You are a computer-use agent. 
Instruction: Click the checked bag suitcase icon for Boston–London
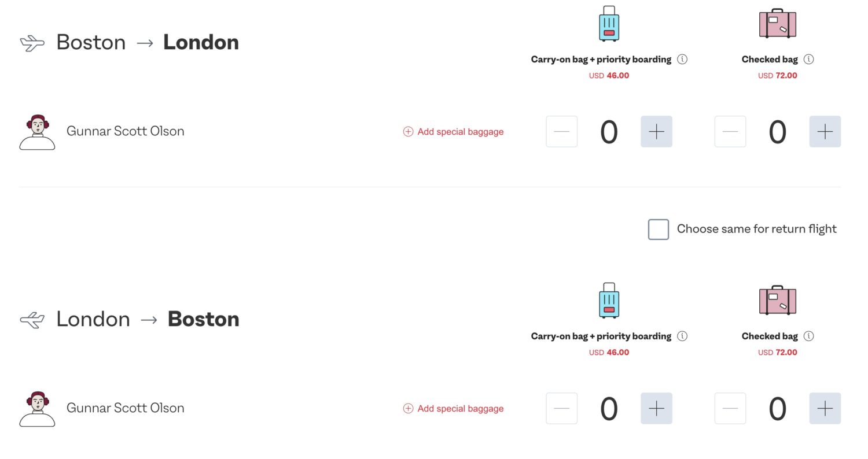click(777, 23)
